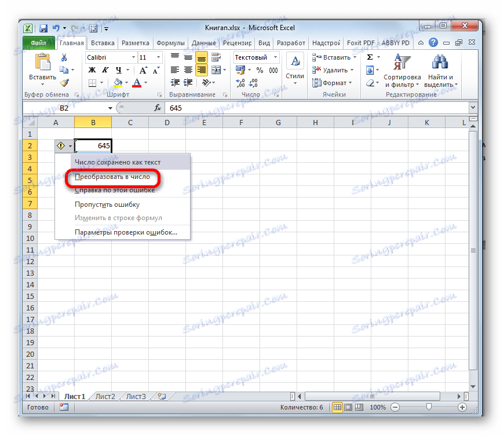Switch to Данные ribbon tab
Viewport: 504px width, 435px height.
pos(204,43)
